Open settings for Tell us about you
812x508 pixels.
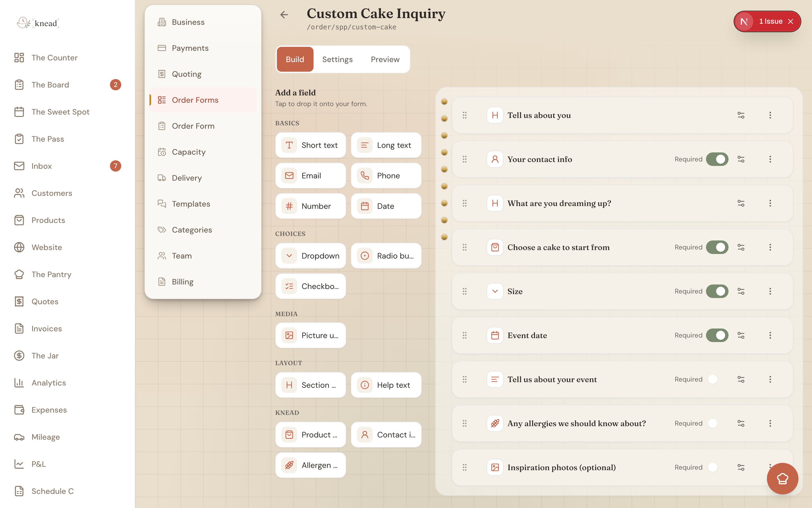pyautogui.click(x=741, y=115)
